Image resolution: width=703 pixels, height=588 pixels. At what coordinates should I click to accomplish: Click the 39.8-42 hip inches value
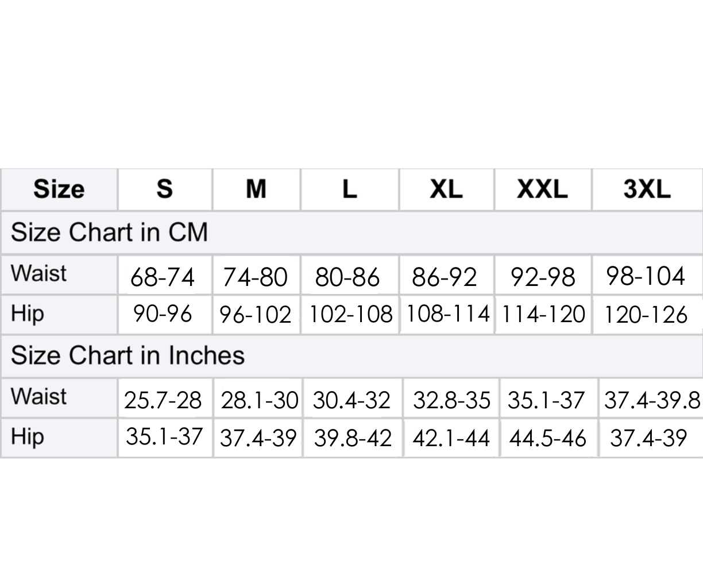click(353, 439)
